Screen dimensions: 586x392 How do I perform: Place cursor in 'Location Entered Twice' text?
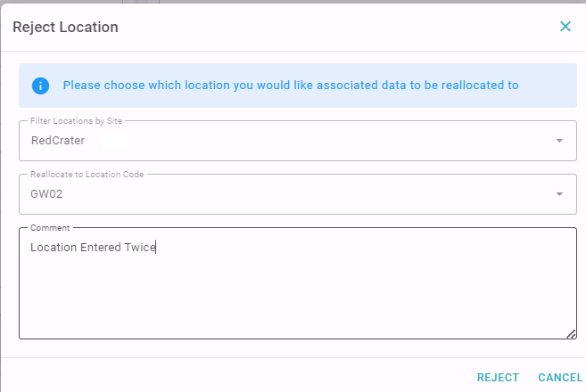[x=93, y=247]
